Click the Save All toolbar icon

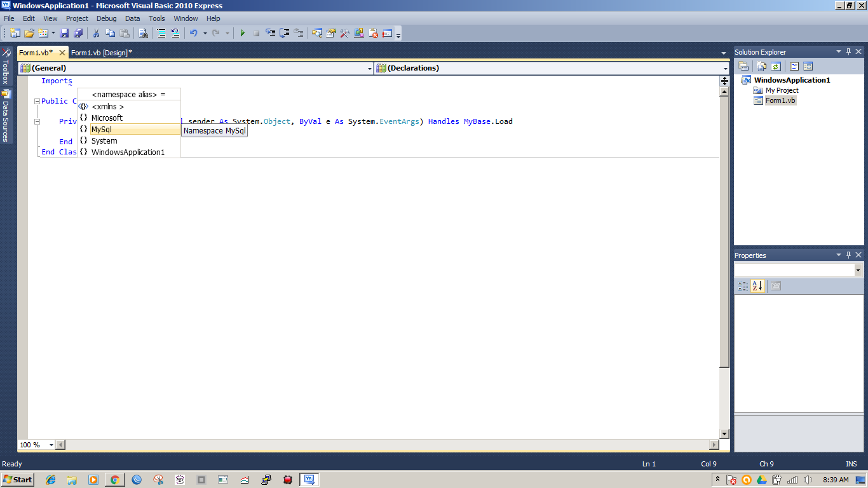click(78, 33)
